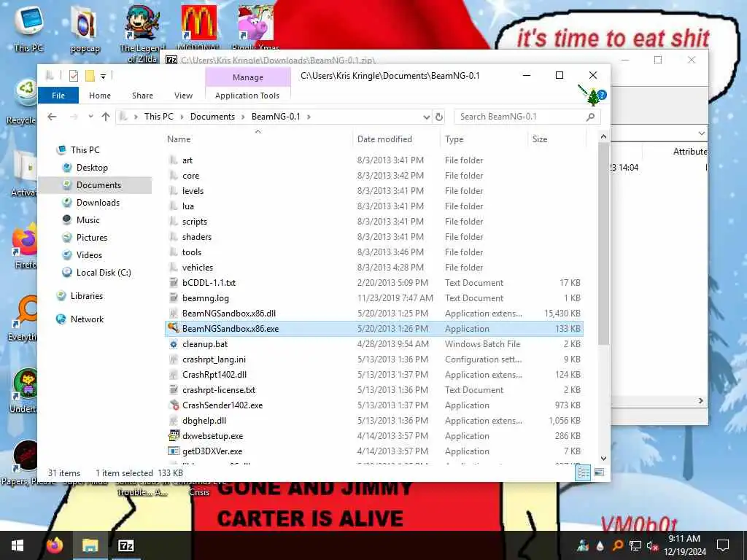Click the muted volume tray icon

(651, 546)
